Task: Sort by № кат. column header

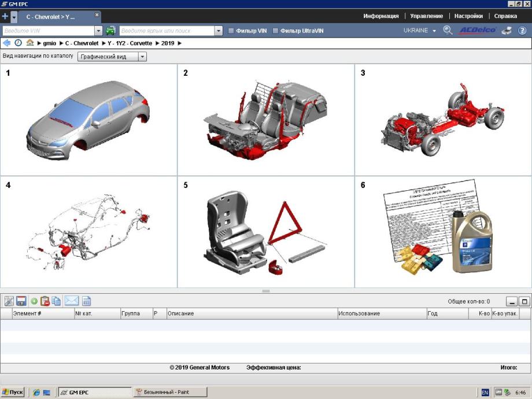Action: point(97,313)
